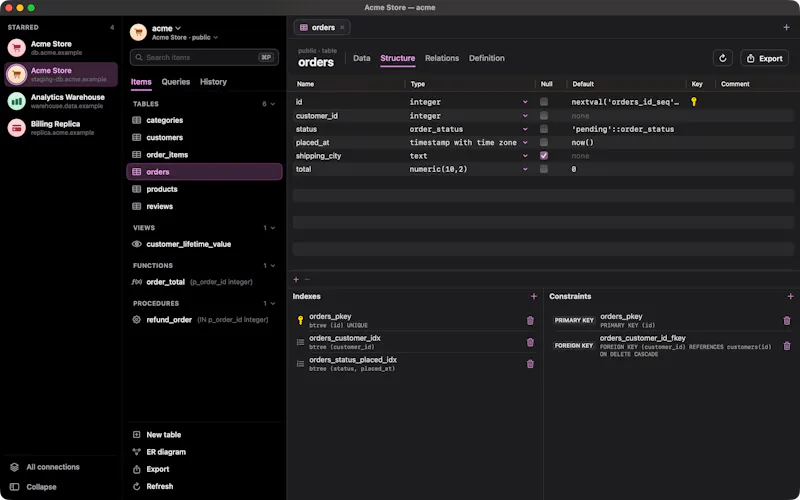
Task: Delete the orders_customer_id_fkey constraint
Action: click(787, 346)
